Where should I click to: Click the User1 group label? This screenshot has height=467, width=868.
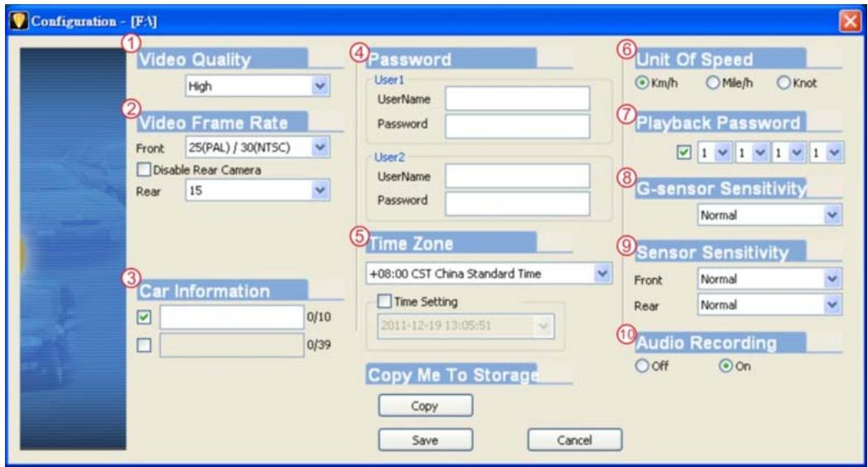(389, 79)
